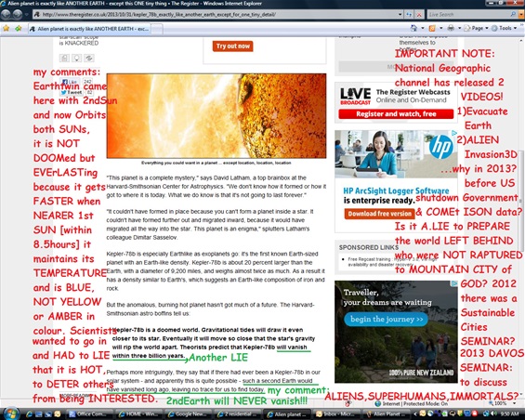This screenshot has height=420, width=525.
Task: Open AdChoices icon on New Zealand ad
Action: click(454, 283)
